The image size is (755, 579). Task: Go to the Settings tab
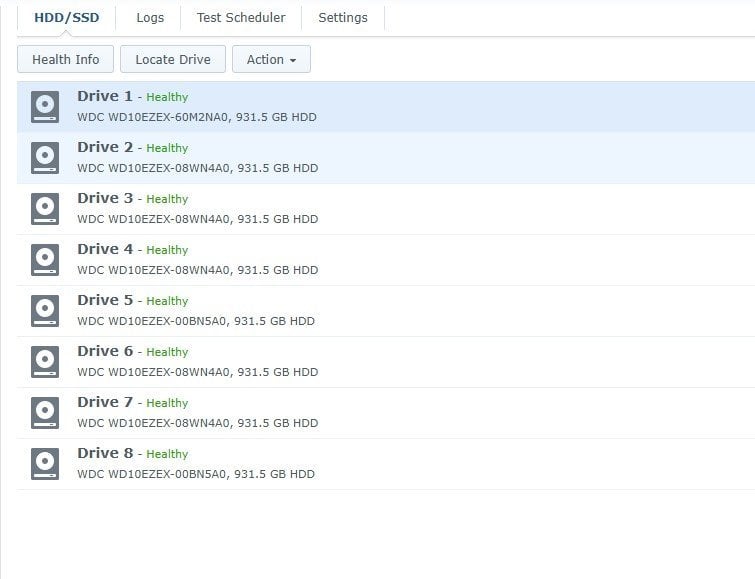pyautogui.click(x=343, y=18)
